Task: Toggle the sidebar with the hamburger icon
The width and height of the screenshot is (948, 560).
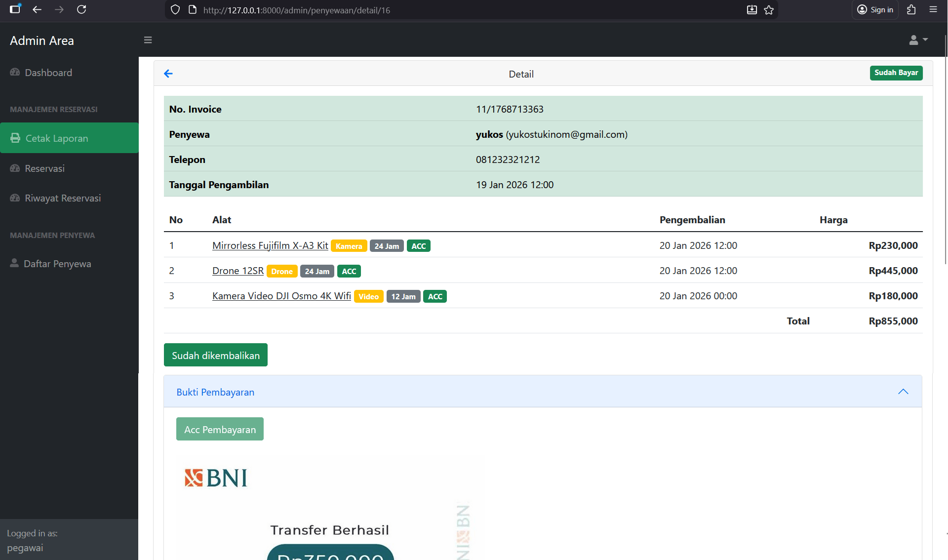Action: pyautogui.click(x=148, y=40)
